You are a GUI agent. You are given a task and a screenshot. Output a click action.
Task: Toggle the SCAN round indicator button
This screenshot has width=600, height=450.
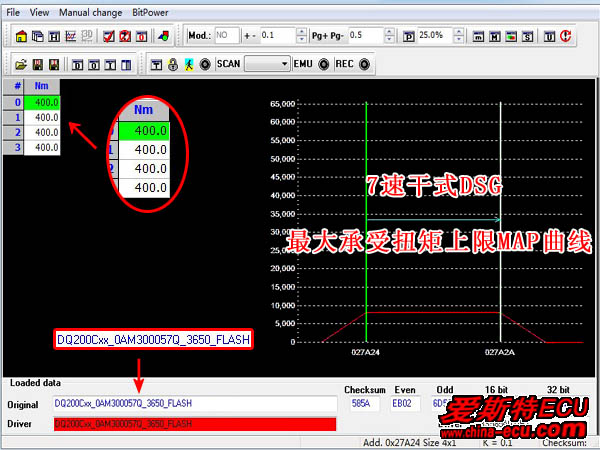coord(204,64)
